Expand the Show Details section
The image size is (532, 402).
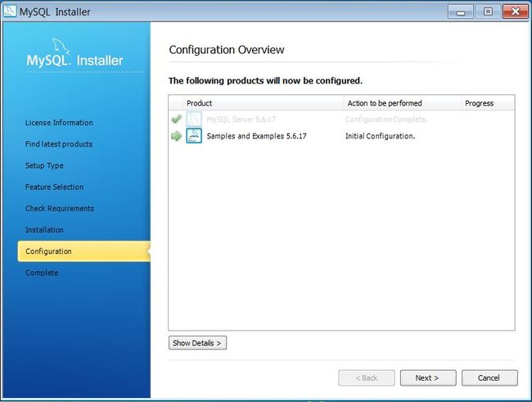click(x=197, y=343)
